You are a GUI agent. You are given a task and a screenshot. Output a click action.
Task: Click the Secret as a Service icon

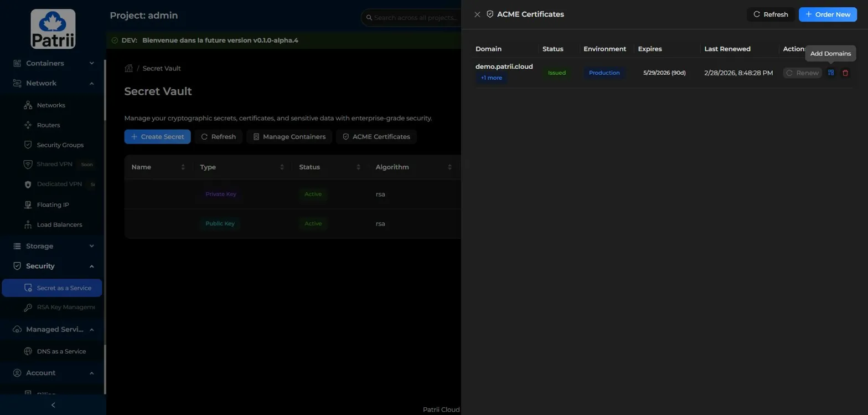point(28,288)
